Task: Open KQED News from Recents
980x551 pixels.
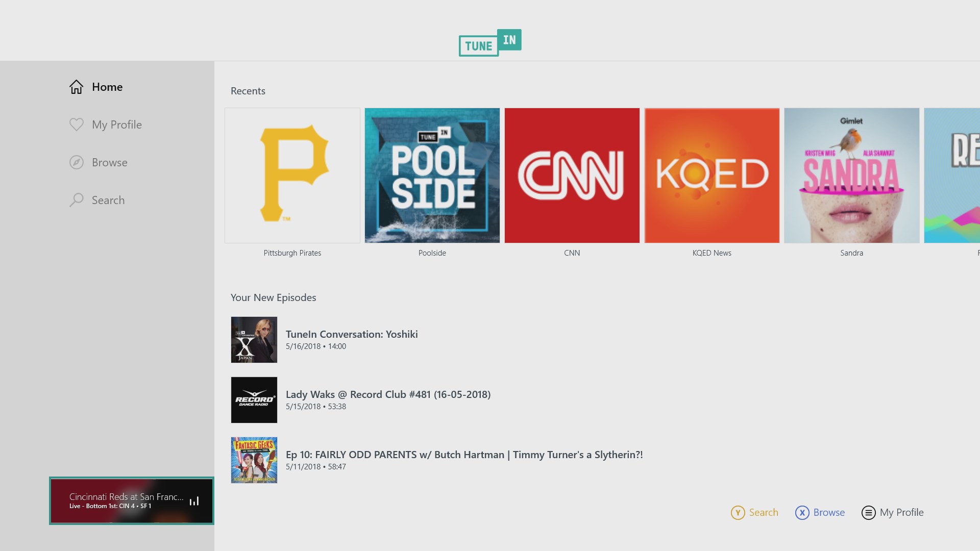Action: tap(712, 175)
